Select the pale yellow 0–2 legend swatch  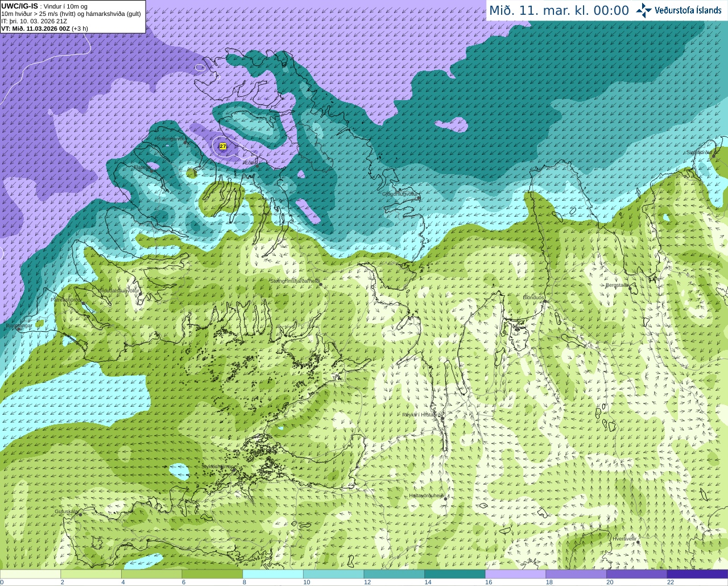point(31,574)
